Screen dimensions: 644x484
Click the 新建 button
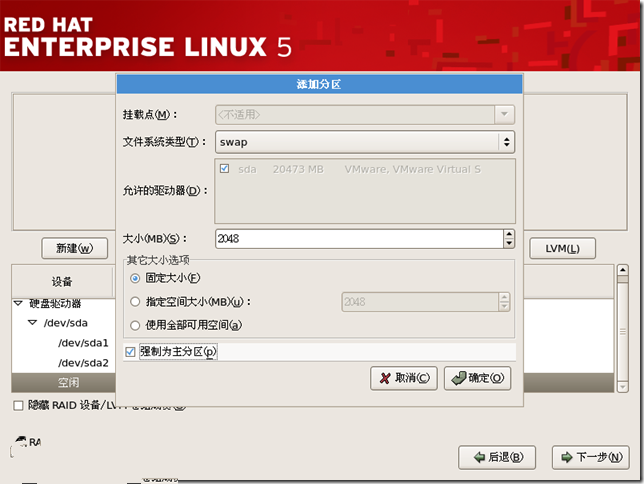(74, 248)
